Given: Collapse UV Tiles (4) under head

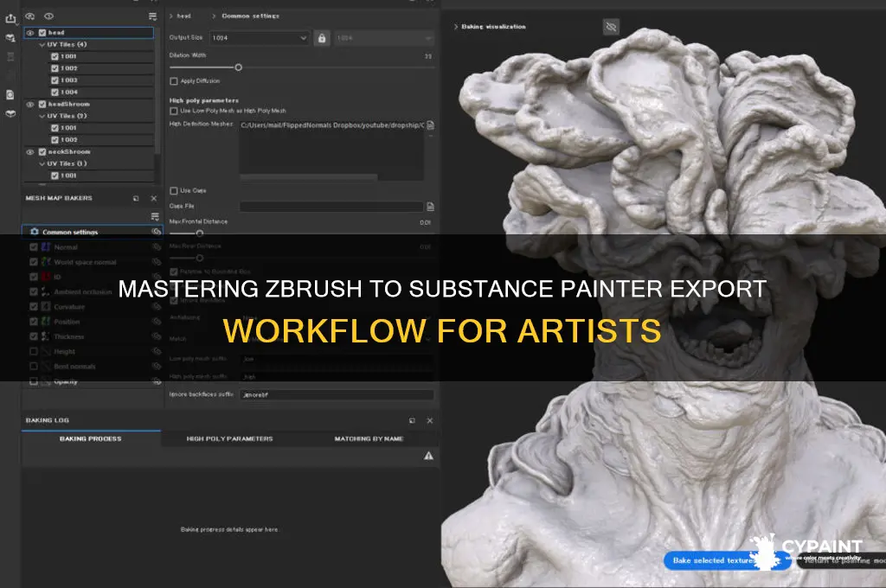Looking at the screenshot, I should (42, 45).
